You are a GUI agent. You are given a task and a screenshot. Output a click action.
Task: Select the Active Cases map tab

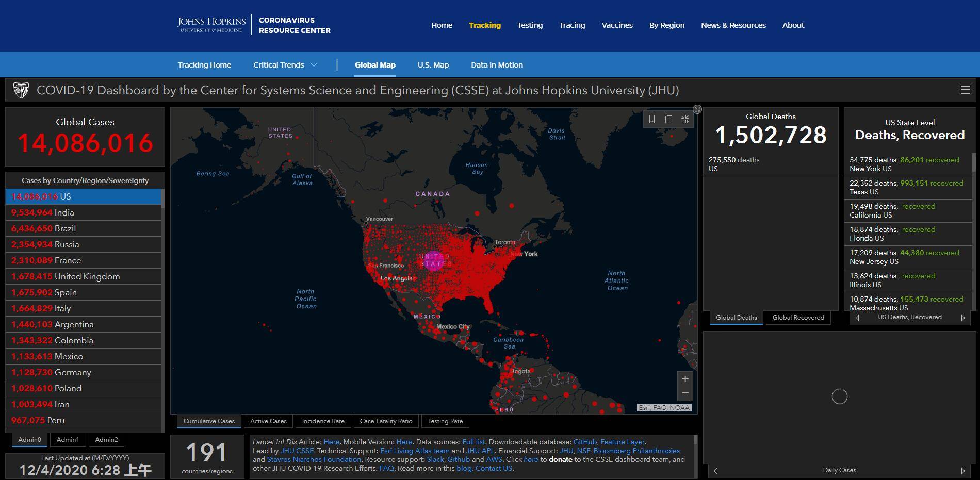point(268,421)
